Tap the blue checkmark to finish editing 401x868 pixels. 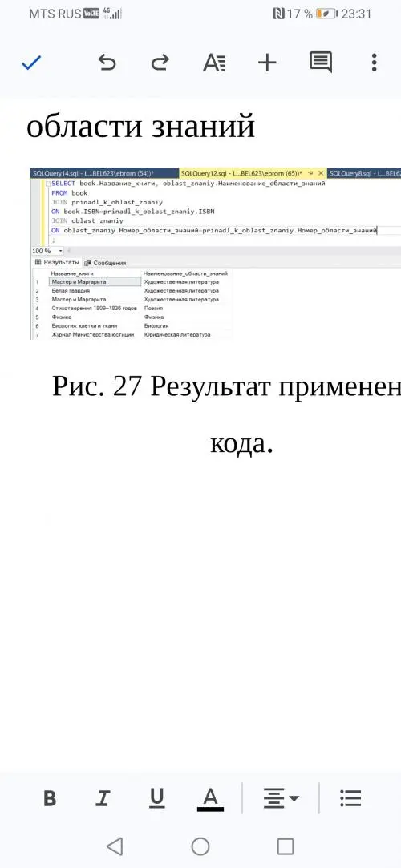click(x=31, y=63)
